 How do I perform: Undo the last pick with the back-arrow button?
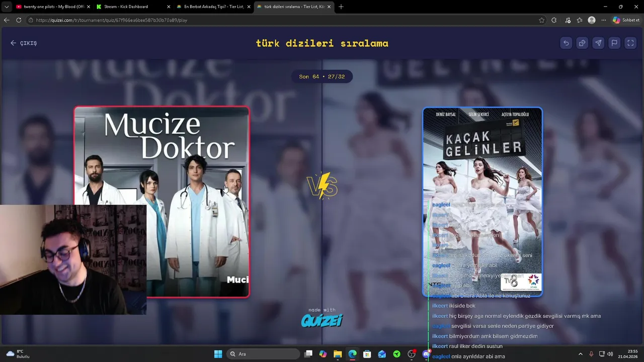[x=566, y=43]
